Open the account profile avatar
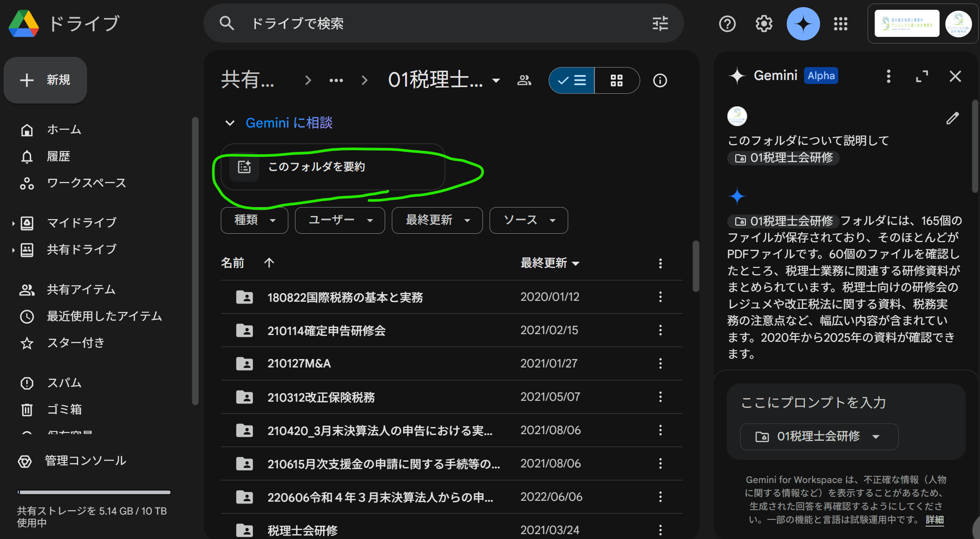This screenshot has height=539, width=980. point(958,24)
